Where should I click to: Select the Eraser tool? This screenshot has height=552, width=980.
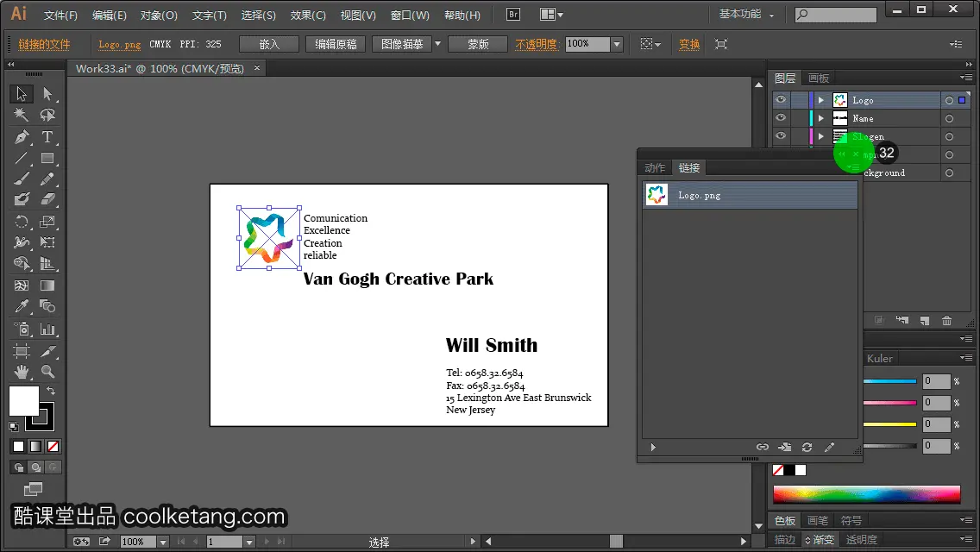pos(47,199)
